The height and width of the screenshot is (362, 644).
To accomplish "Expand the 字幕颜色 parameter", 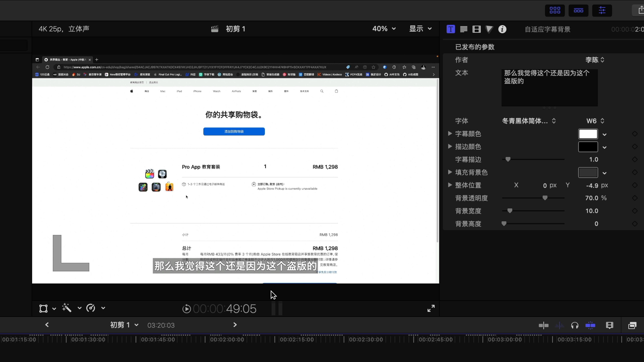I will (450, 133).
